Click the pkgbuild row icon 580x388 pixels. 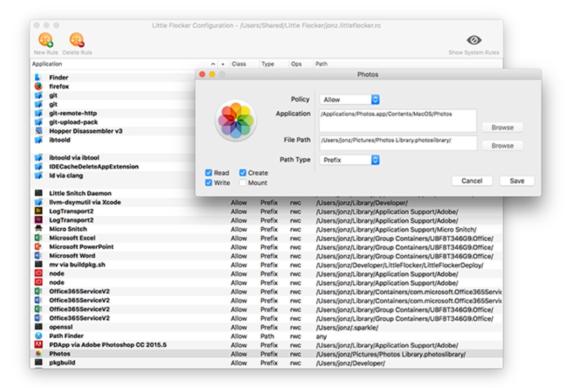pyautogui.click(x=38, y=362)
